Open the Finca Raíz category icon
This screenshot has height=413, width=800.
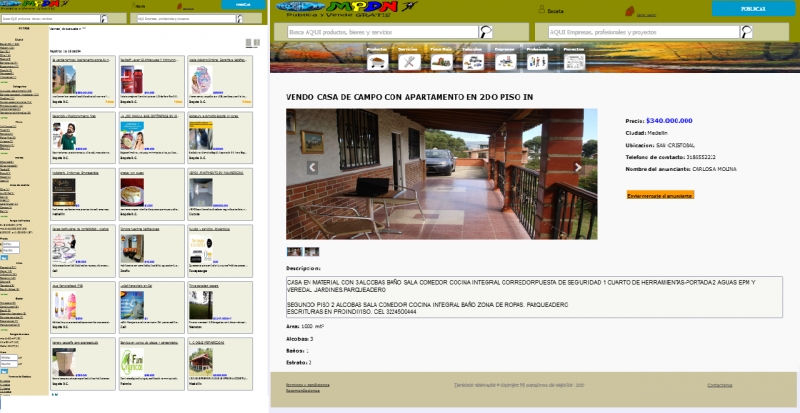click(x=441, y=62)
